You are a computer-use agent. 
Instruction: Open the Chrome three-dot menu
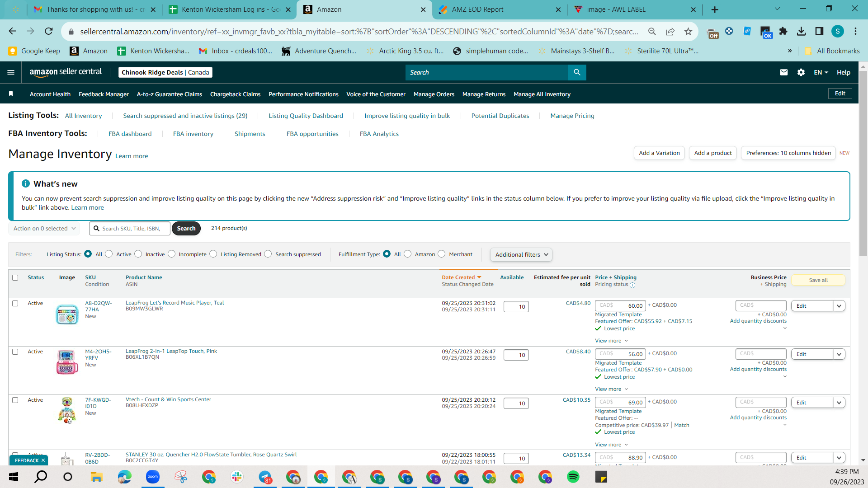pos(855,31)
